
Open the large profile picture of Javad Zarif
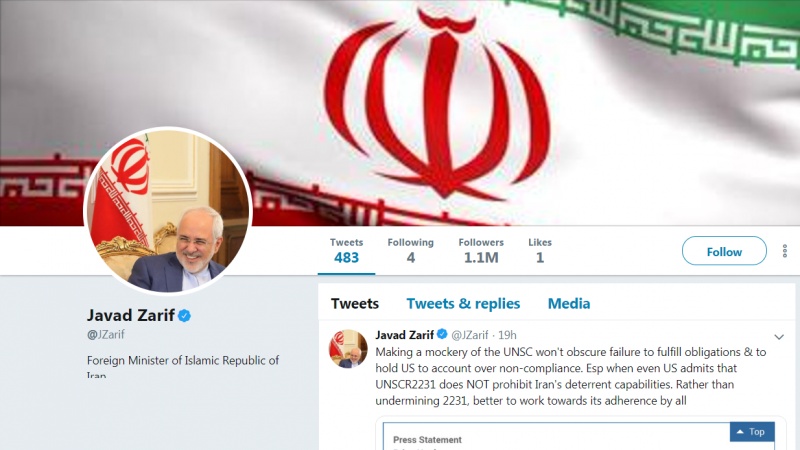[168, 211]
